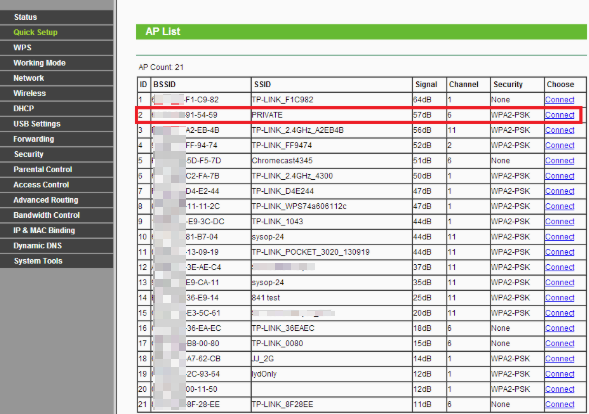Click the AP Count: 21 text
Viewport: 589px width, 414px height.
161,67
